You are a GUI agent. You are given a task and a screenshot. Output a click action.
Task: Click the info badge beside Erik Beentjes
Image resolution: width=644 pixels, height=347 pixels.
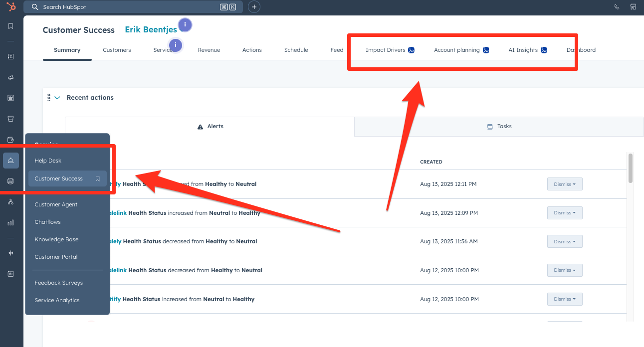[185, 24]
